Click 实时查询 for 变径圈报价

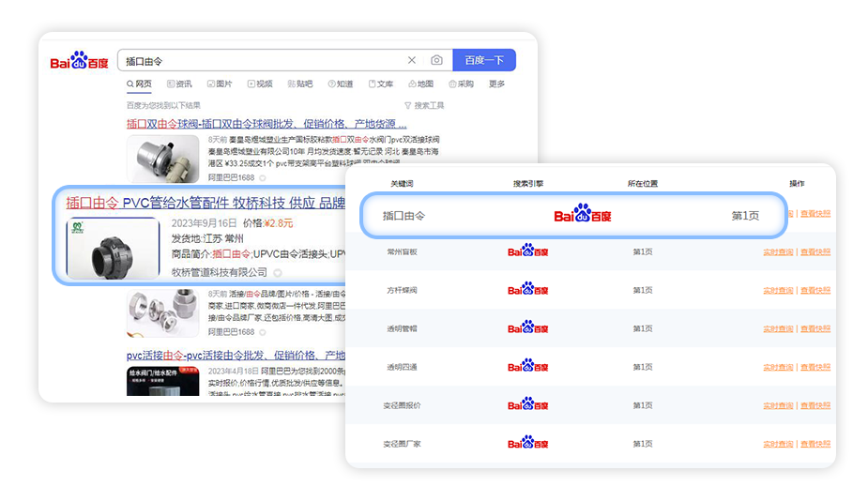click(x=778, y=405)
